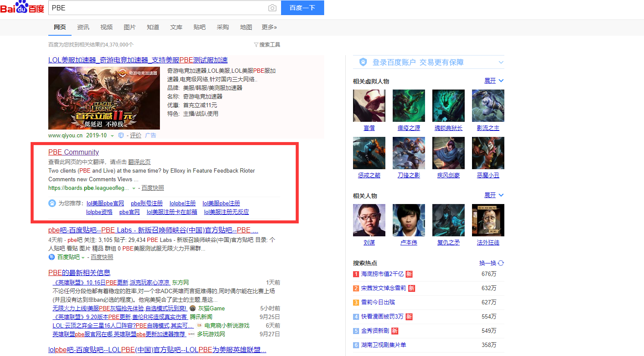Viewport: 644px width, 356px height.
Task: Open suggested search pbe官网
Action: tap(129, 212)
